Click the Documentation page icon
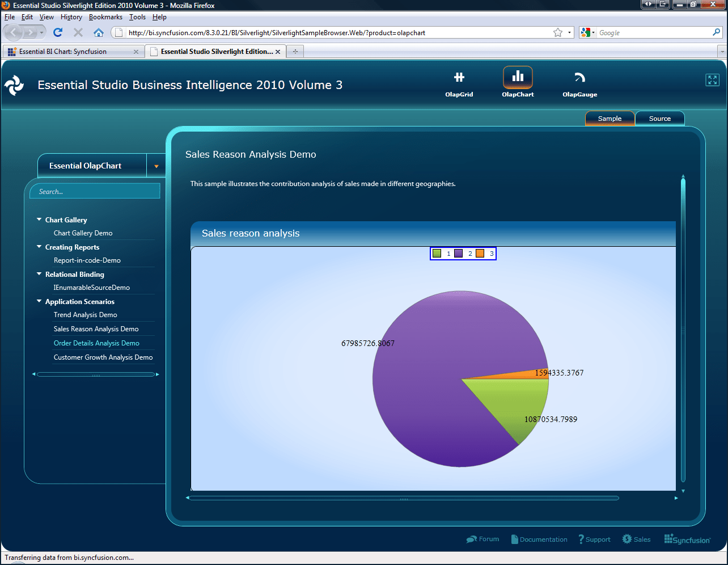The height and width of the screenshot is (565, 728). (x=515, y=539)
